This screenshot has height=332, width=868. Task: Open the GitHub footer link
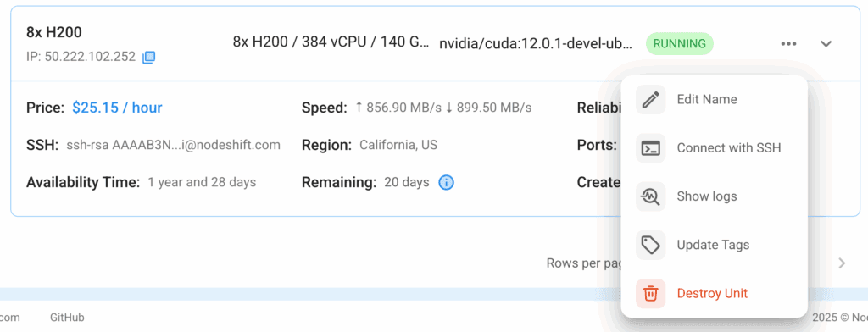(67, 318)
